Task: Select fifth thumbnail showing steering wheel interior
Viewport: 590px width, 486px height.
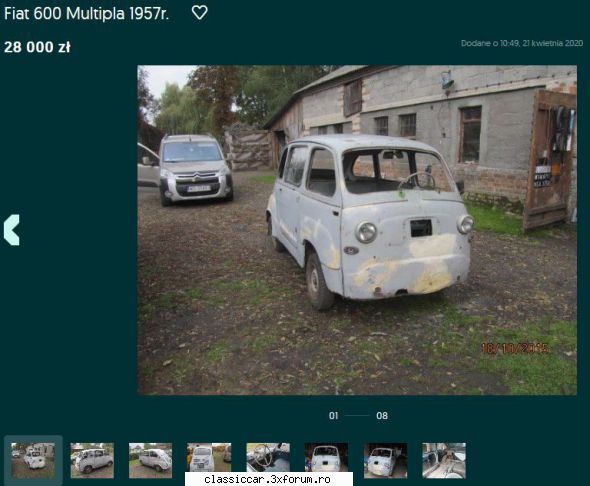Action: pos(268,457)
